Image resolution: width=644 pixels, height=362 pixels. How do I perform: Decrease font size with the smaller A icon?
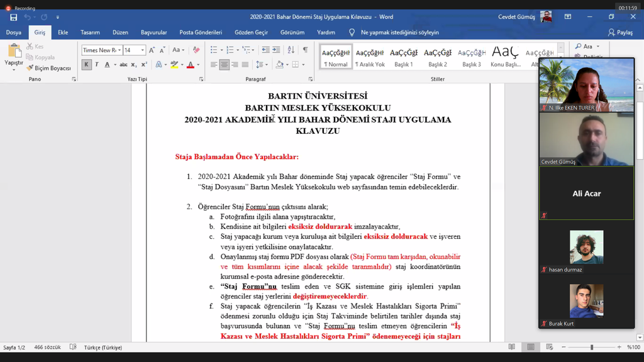click(162, 50)
